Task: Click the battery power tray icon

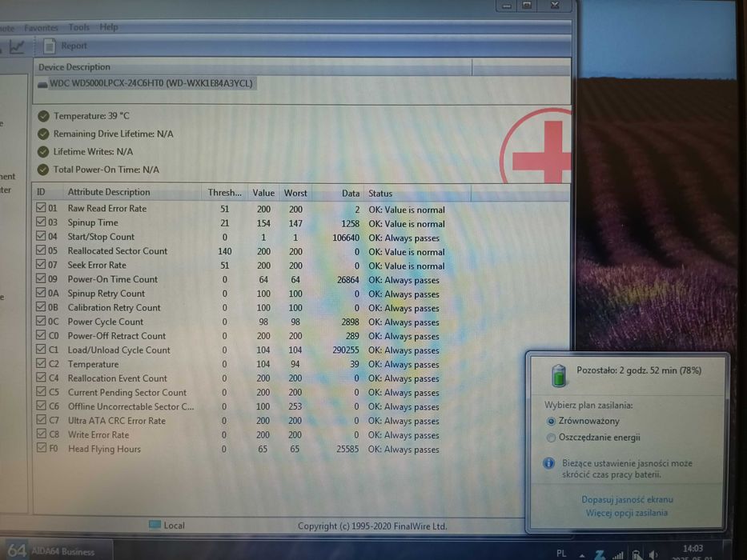Action: (x=636, y=554)
